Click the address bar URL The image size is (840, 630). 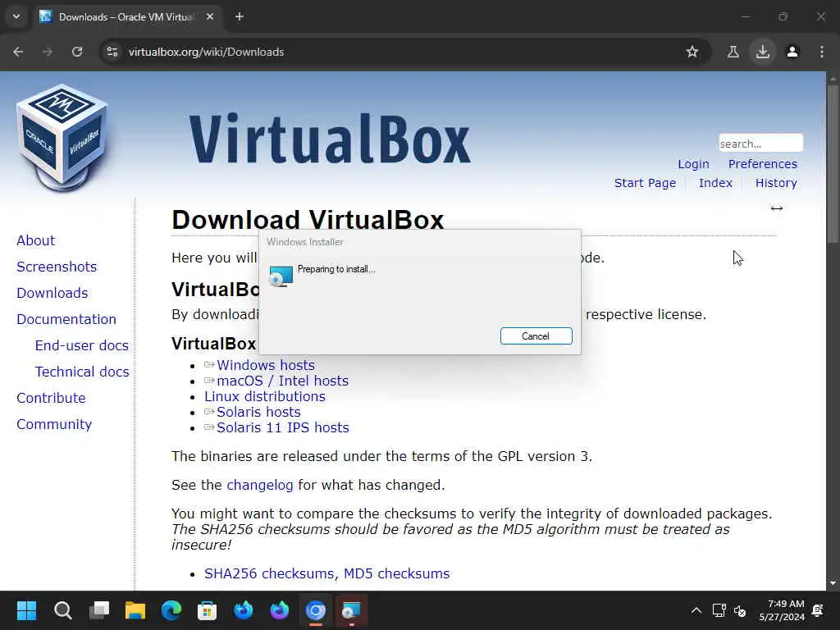tap(206, 52)
